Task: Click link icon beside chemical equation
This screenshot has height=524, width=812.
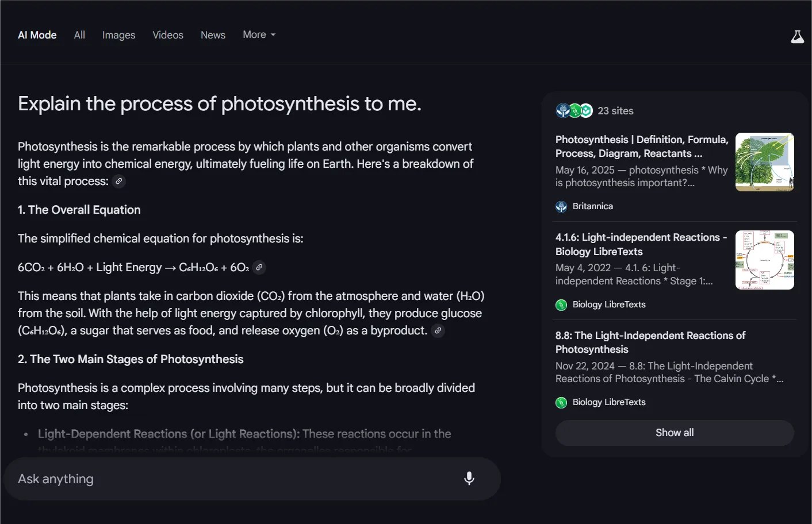Action: tap(259, 268)
